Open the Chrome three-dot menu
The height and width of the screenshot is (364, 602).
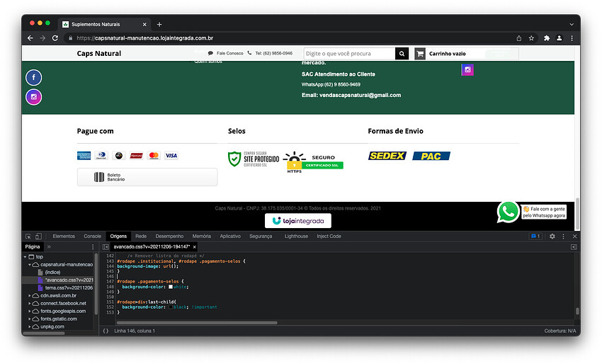tap(572, 38)
